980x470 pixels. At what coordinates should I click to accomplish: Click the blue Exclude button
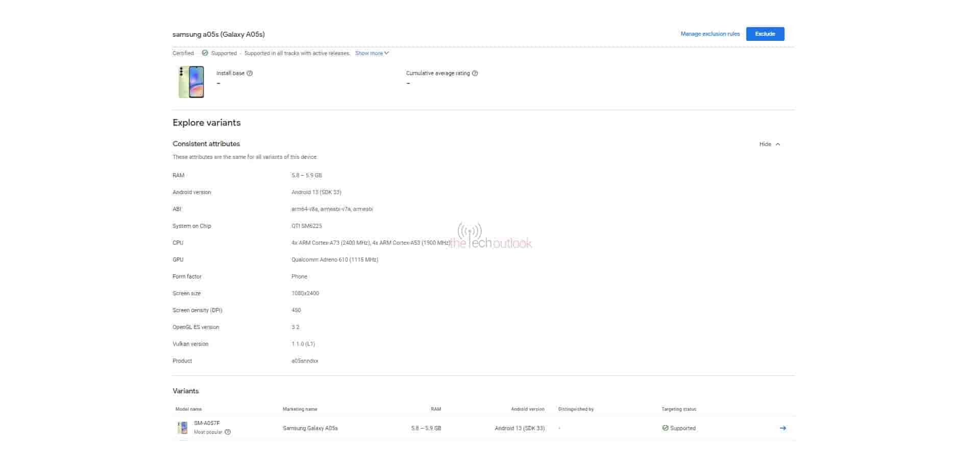click(765, 34)
